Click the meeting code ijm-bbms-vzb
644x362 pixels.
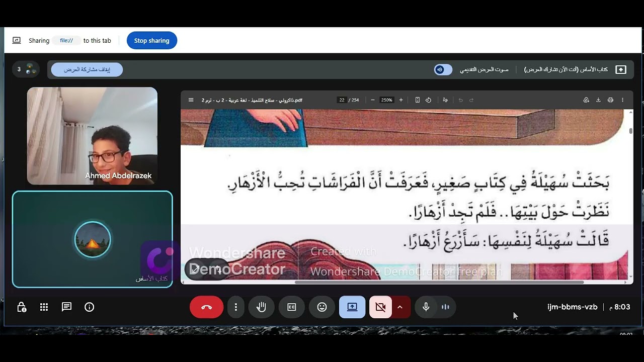click(573, 307)
